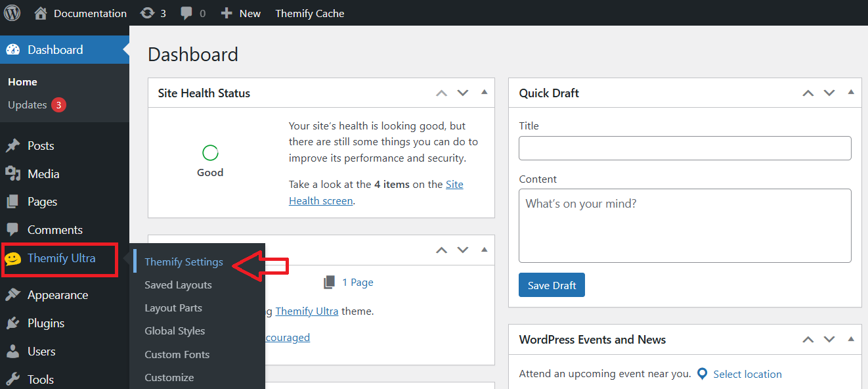Screen dimensions: 868x389
Task: Click the Save Draft button
Action: coord(552,285)
